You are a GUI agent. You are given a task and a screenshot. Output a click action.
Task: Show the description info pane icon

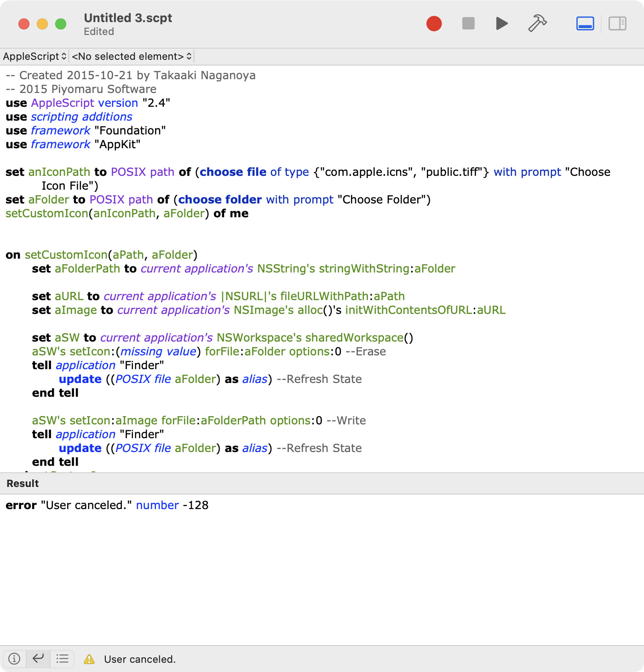15,659
